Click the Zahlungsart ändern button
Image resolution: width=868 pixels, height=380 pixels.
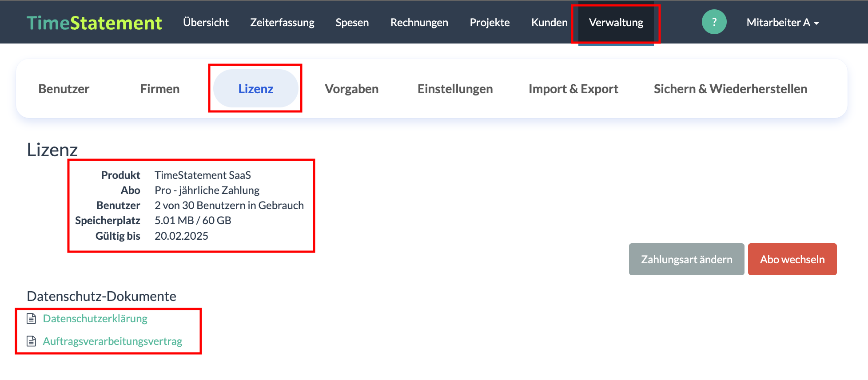[687, 259]
